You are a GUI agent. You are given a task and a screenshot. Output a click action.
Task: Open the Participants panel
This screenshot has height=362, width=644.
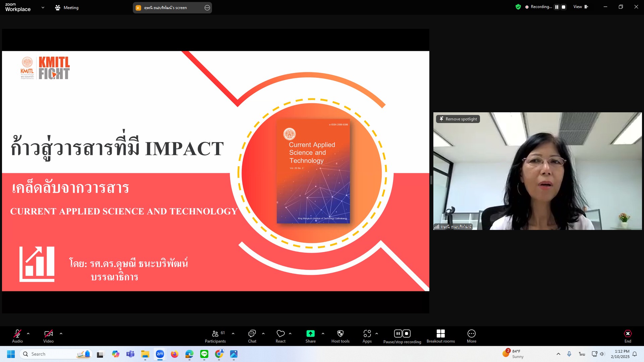(215, 336)
